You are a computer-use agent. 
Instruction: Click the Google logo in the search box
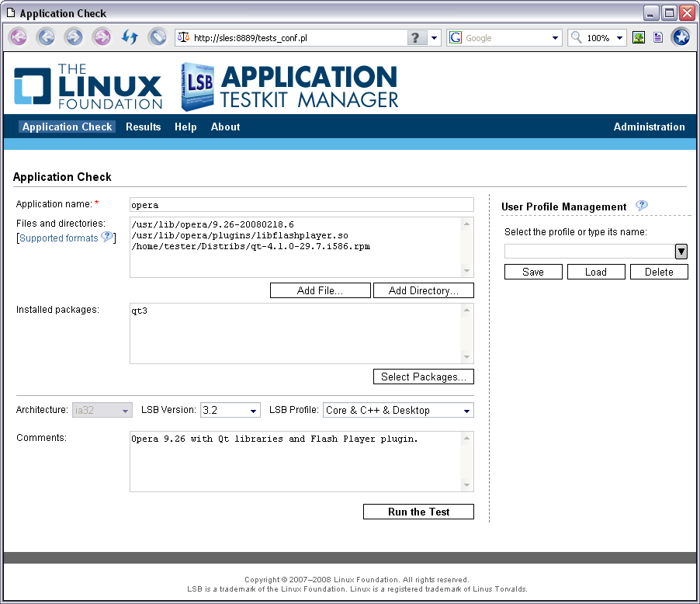click(x=456, y=37)
